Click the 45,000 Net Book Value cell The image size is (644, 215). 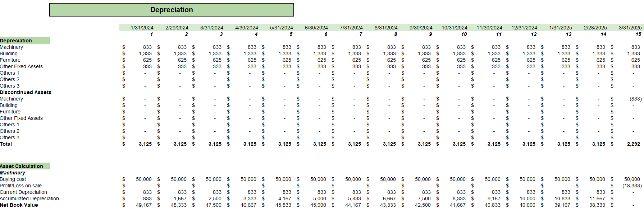318,205
